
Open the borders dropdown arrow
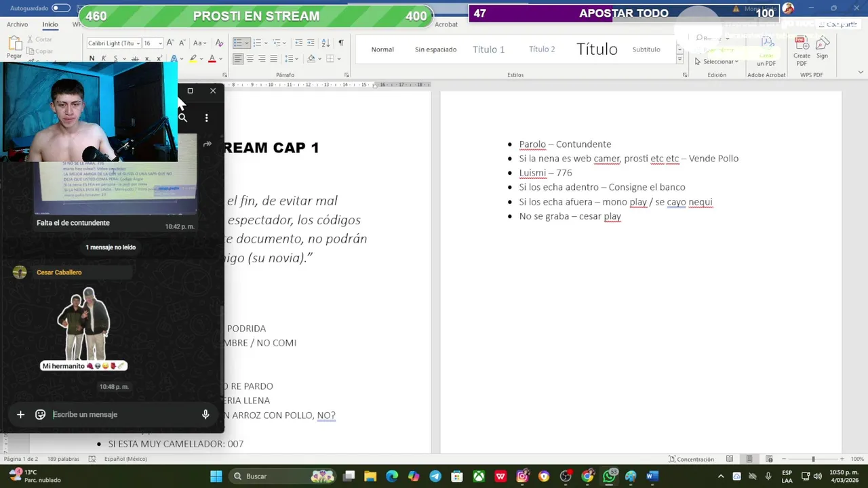(338, 59)
